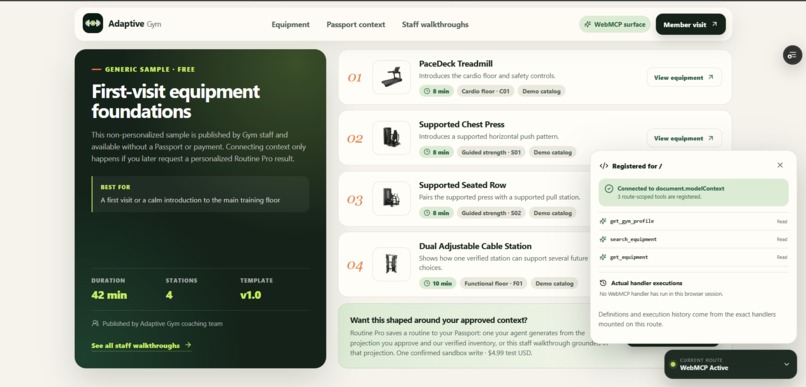Click the sparkle icon beside search_equipment
Viewport: 806px width, 387px height.
[x=603, y=239]
